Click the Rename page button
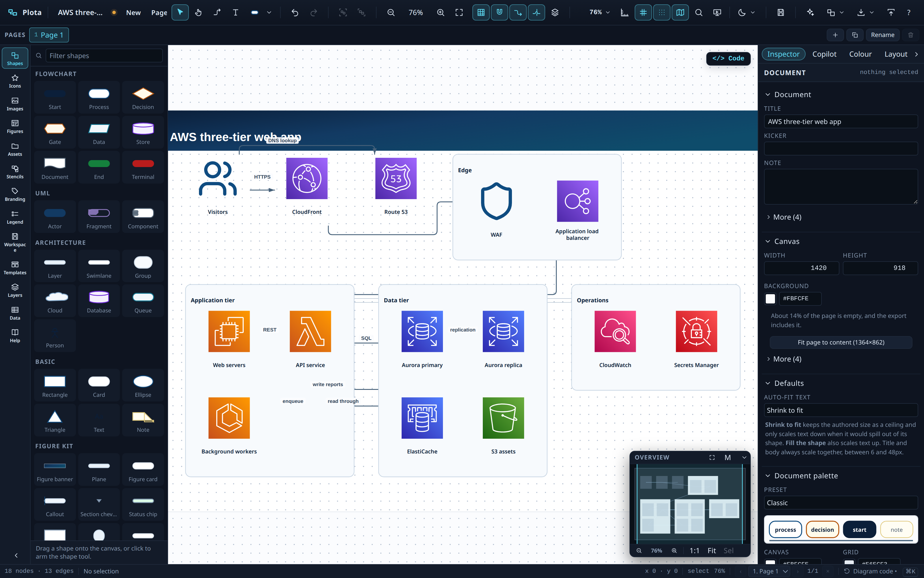The image size is (924, 578). 882,35
